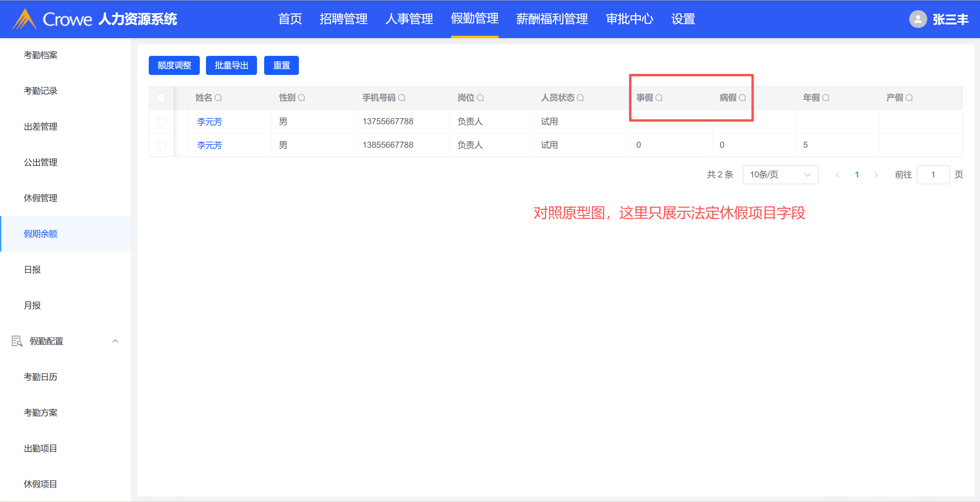Click the 批量导出 button

coord(231,65)
